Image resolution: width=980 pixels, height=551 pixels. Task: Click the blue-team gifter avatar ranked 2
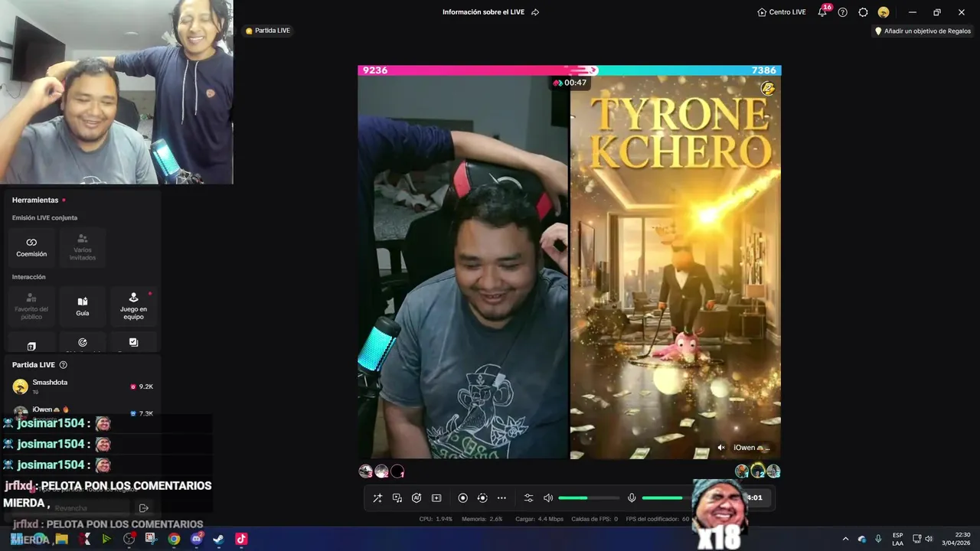coord(757,471)
